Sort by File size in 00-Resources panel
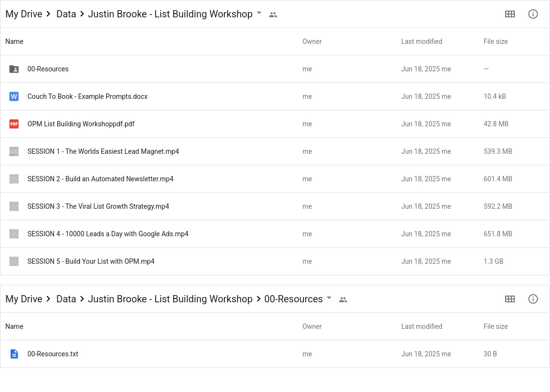Viewport: 550px width, 392px height. pos(495,326)
